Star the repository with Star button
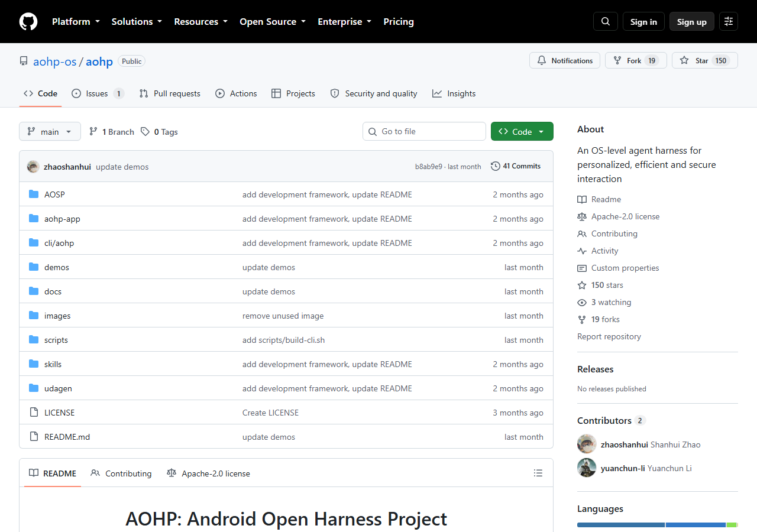 pos(705,60)
